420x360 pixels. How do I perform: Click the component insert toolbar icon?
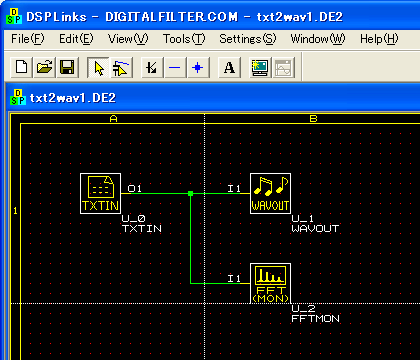point(152,68)
